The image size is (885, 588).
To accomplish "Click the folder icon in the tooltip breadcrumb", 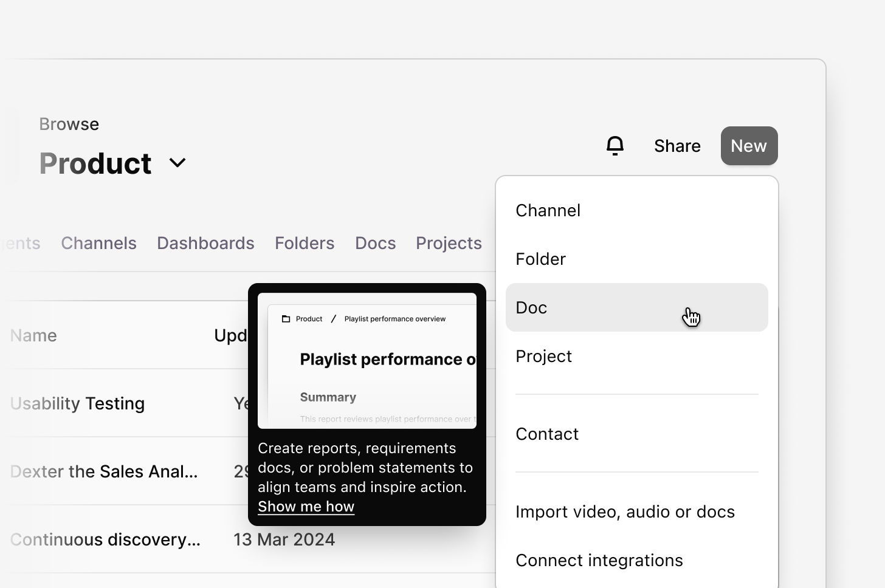I will tap(286, 318).
